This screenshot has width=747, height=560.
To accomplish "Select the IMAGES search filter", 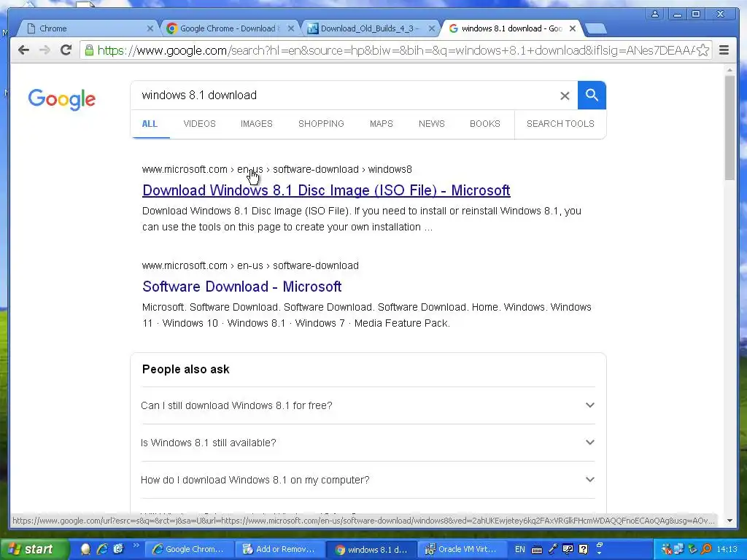I will pyautogui.click(x=256, y=124).
